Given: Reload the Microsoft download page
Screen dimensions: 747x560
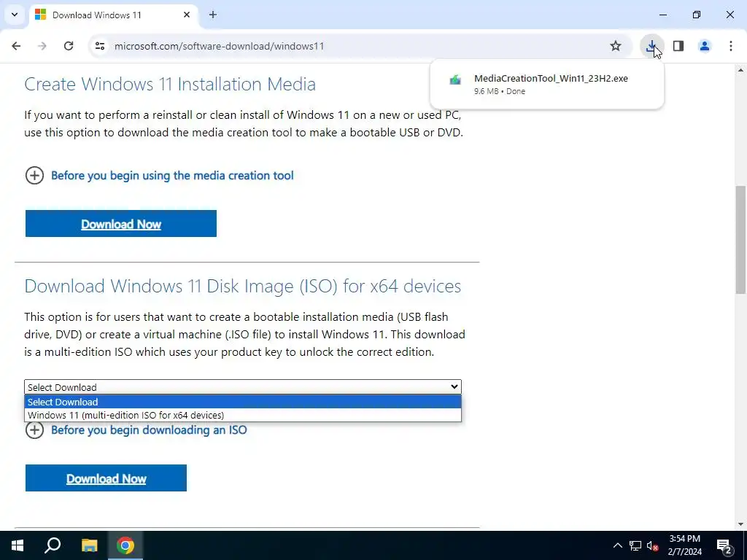Looking at the screenshot, I should coord(69,46).
